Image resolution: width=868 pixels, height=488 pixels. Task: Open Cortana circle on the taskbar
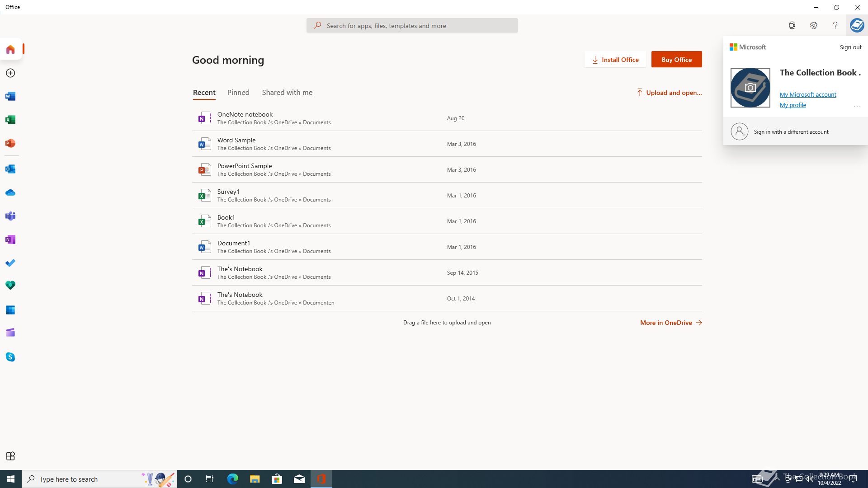click(188, 479)
